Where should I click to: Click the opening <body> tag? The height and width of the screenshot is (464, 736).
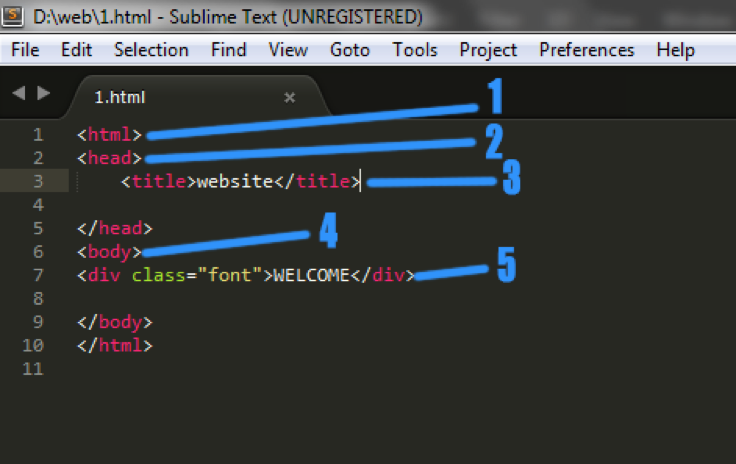point(109,252)
